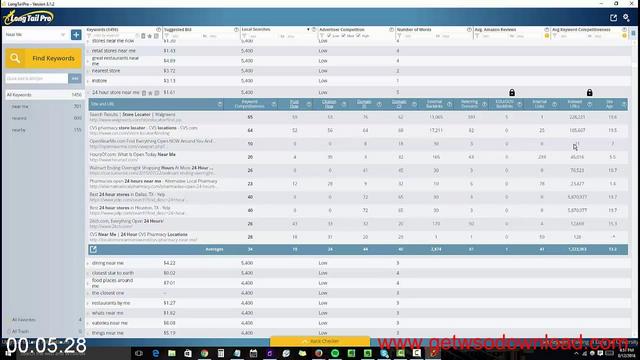Viewport: 640px width, 360px height.
Task: Open the note icon for '24 hour store near me'
Action: pos(157,93)
